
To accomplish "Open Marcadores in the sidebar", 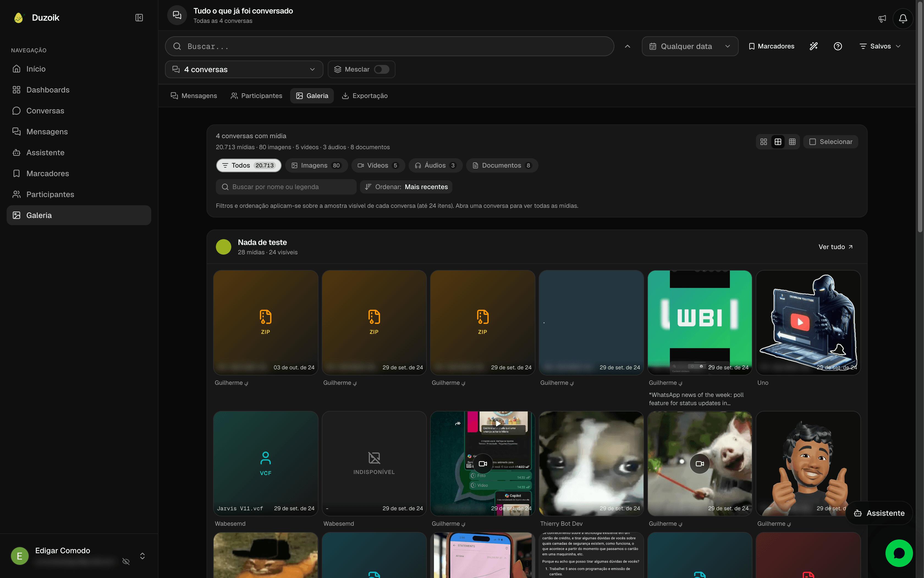I will point(79,174).
